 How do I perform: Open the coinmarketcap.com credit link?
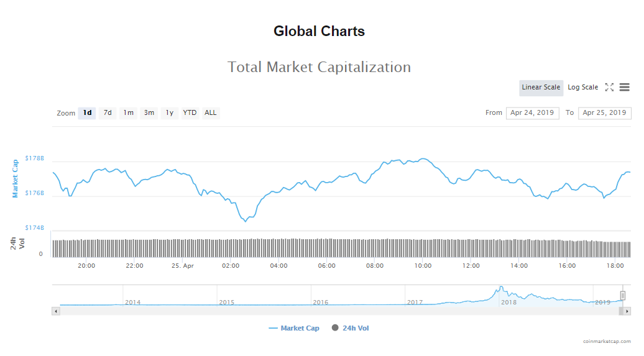coord(607,341)
